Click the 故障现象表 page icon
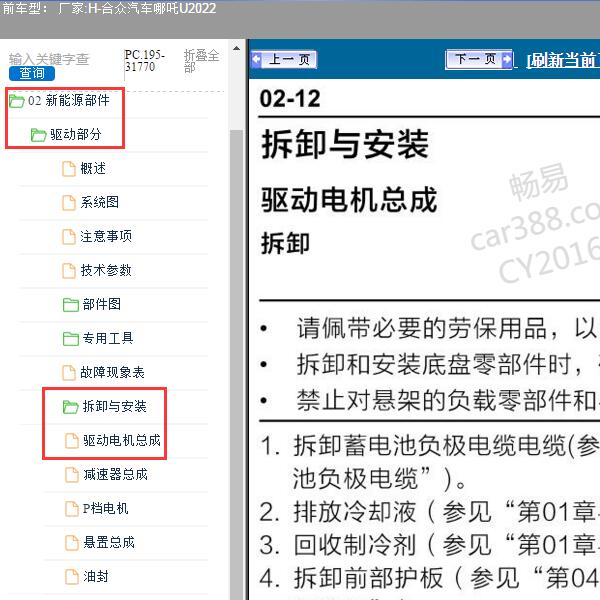The width and height of the screenshot is (600, 600). [x=69, y=372]
